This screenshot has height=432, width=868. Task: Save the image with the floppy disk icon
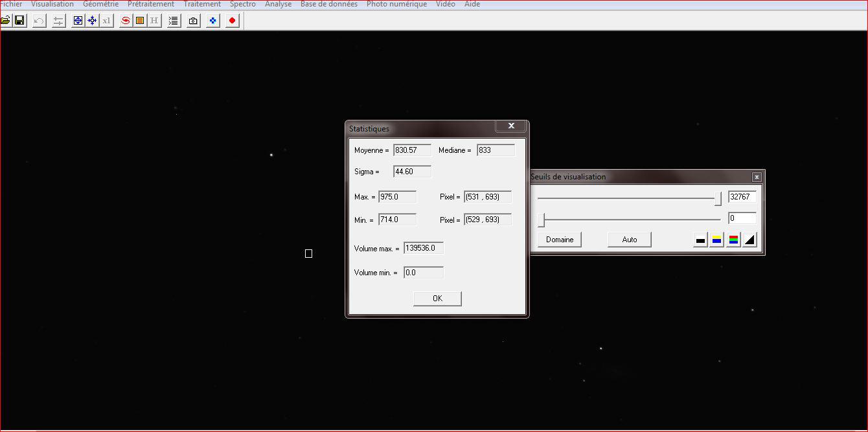(19, 21)
